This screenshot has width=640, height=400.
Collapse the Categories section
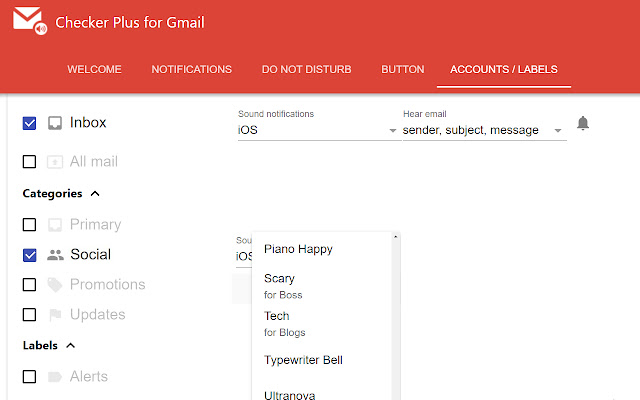coord(95,193)
